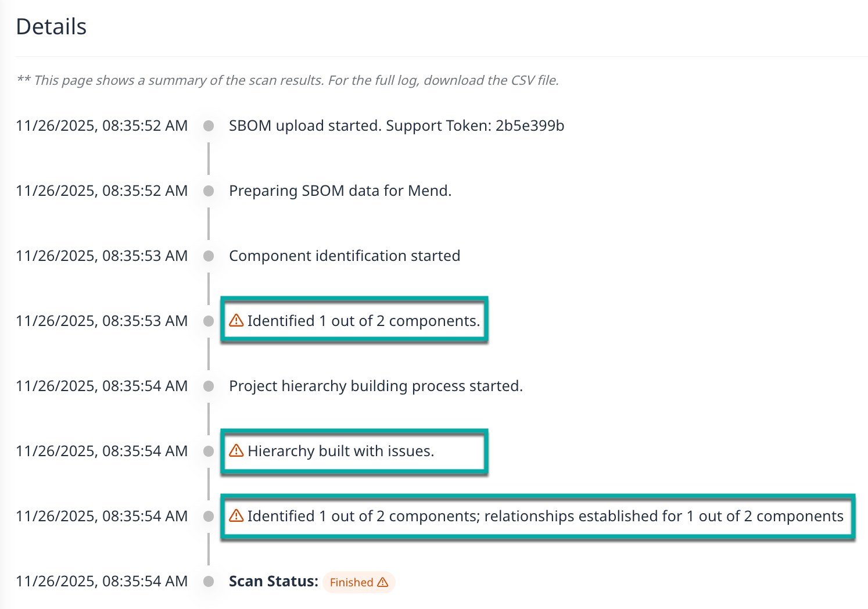Click warning triangle inside the Finished badge
This screenshot has height=609, width=868.
point(383,582)
